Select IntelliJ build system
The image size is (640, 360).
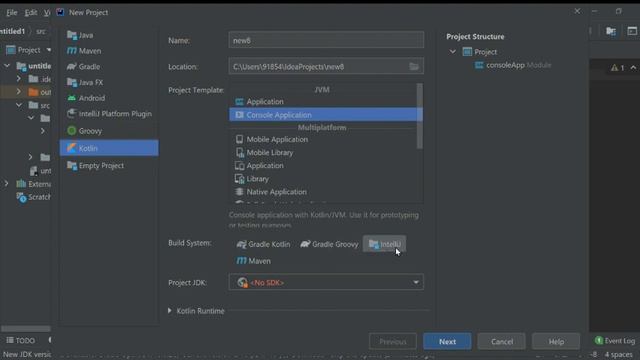384,244
